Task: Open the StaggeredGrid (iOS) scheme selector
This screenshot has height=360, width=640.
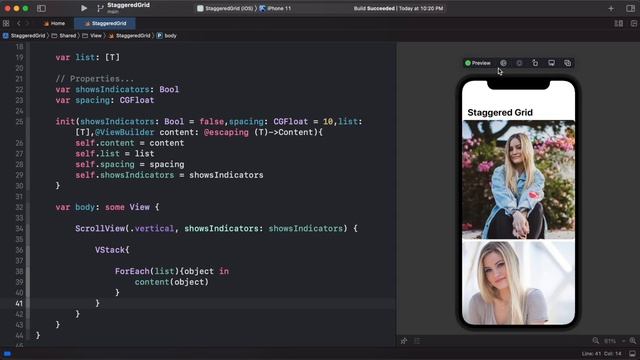Action: click(225, 8)
